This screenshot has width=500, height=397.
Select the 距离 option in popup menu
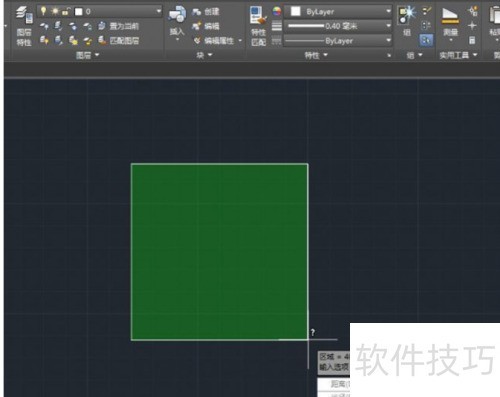coord(334,384)
